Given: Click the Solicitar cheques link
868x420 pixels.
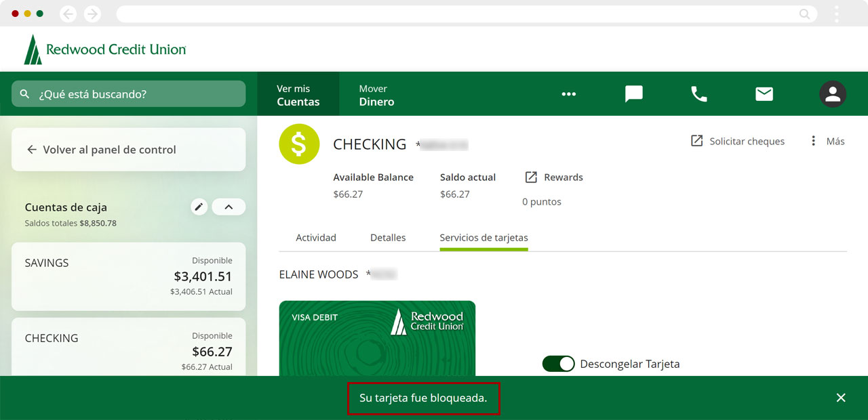Looking at the screenshot, I should (x=738, y=142).
